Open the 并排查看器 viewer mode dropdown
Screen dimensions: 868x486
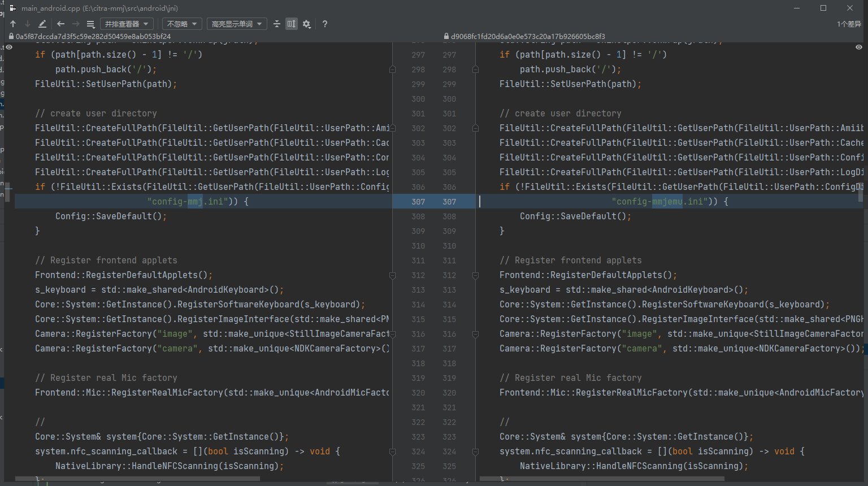pos(127,24)
